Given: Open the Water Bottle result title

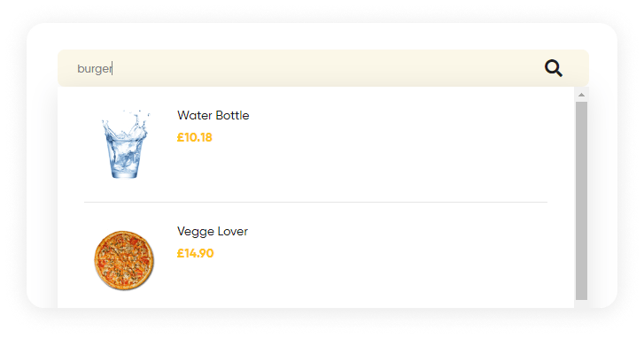Looking at the screenshot, I should point(213,115).
